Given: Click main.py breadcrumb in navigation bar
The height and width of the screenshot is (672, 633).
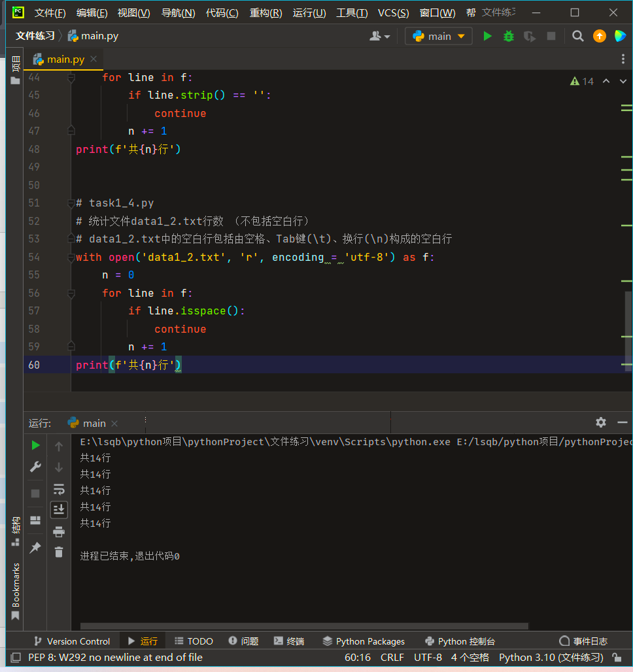Looking at the screenshot, I should 93,36.
